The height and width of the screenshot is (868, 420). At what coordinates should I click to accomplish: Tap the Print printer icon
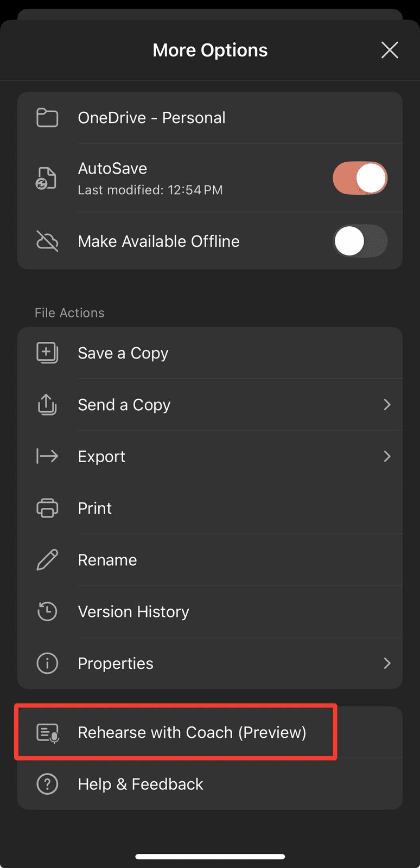tap(47, 508)
